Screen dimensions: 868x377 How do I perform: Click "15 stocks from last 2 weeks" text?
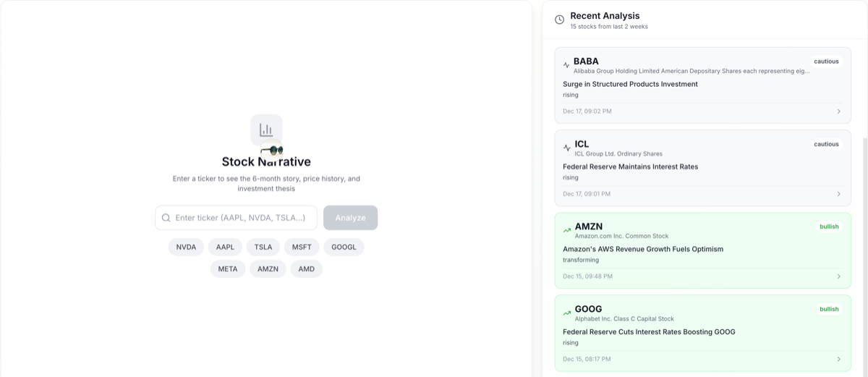(x=609, y=27)
